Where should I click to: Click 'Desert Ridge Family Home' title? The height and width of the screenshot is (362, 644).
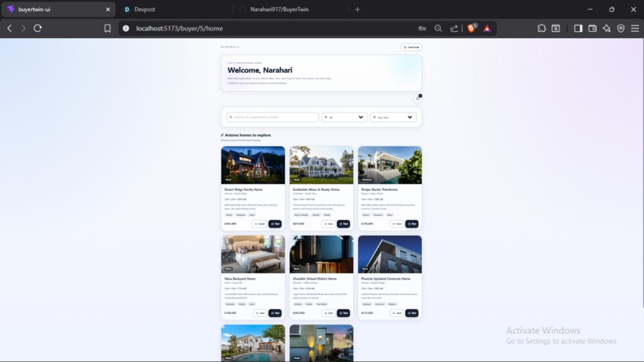coord(243,189)
